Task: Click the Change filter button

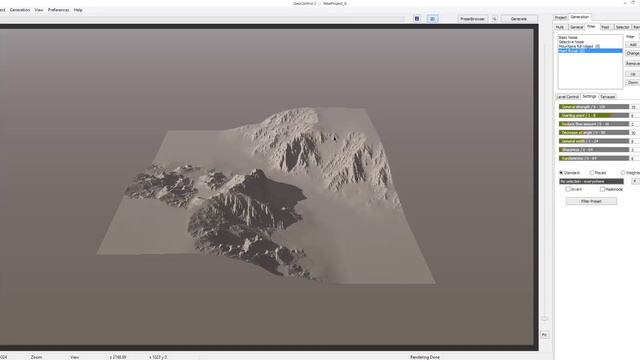Action: point(633,53)
